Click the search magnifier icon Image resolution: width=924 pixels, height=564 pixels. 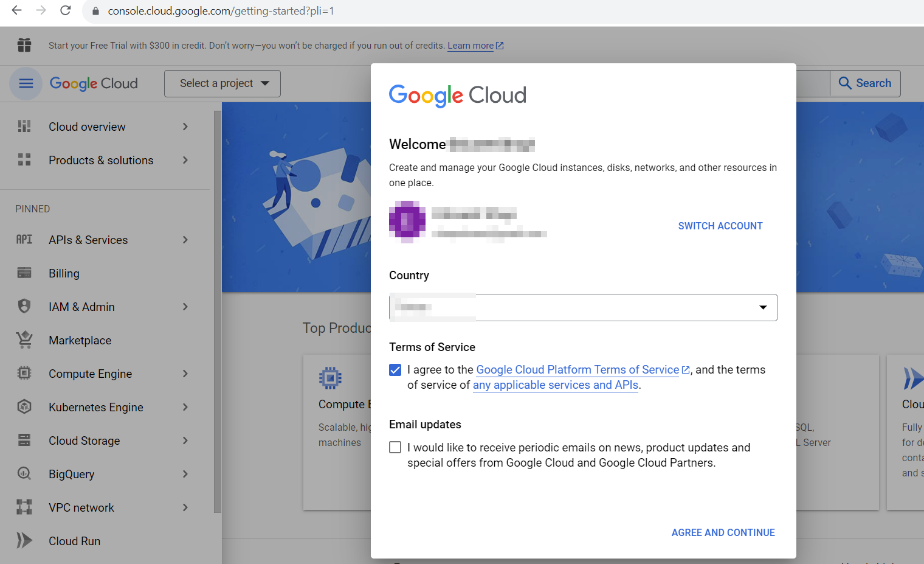pyautogui.click(x=845, y=83)
